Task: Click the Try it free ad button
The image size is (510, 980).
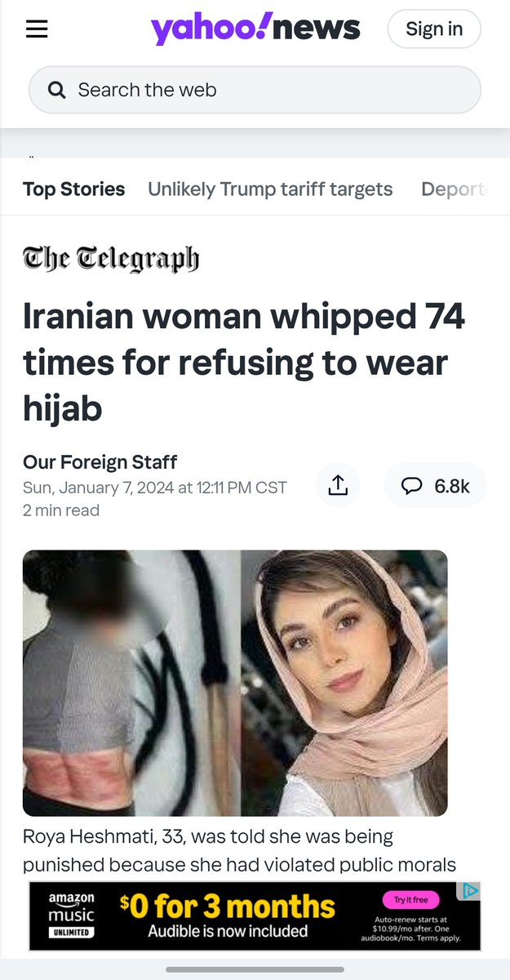Action: tap(410, 900)
